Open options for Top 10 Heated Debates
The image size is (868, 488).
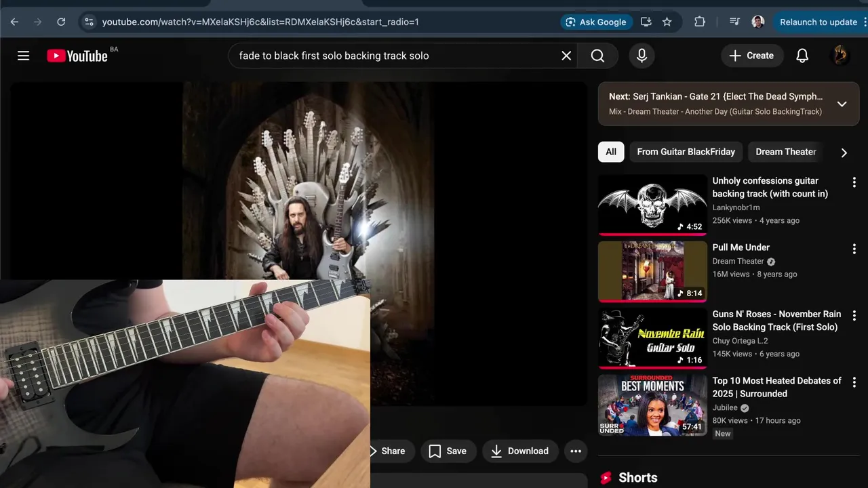[x=854, y=382]
